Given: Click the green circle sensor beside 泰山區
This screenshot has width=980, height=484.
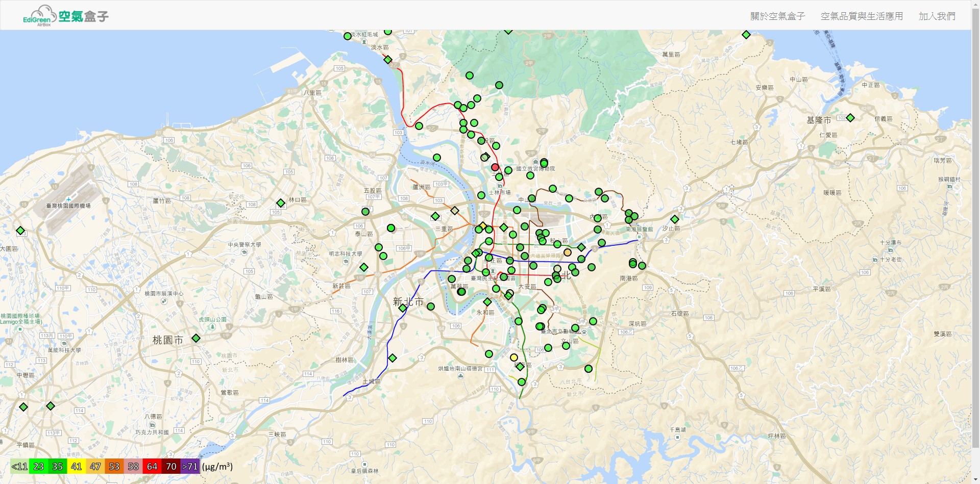Looking at the screenshot, I should pos(391,228).
